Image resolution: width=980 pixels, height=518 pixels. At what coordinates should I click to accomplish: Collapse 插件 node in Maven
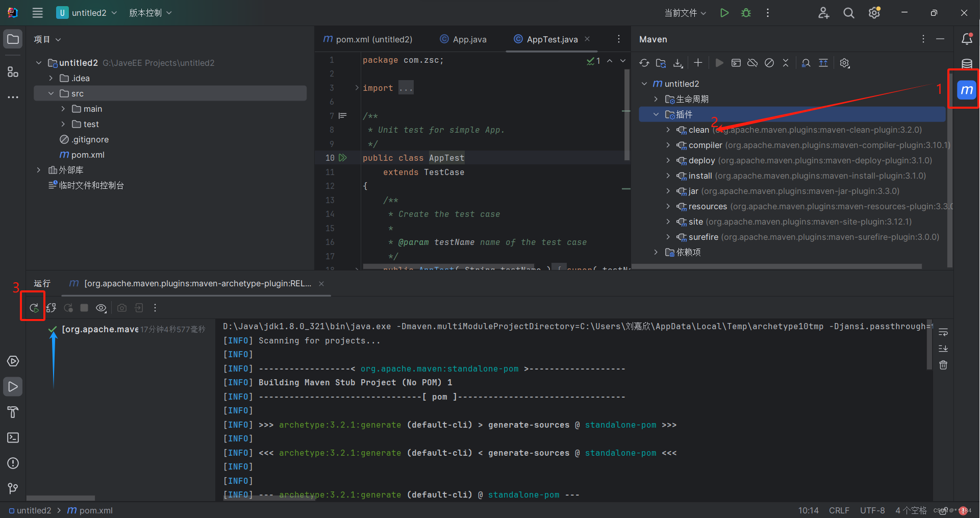point(656,114)
